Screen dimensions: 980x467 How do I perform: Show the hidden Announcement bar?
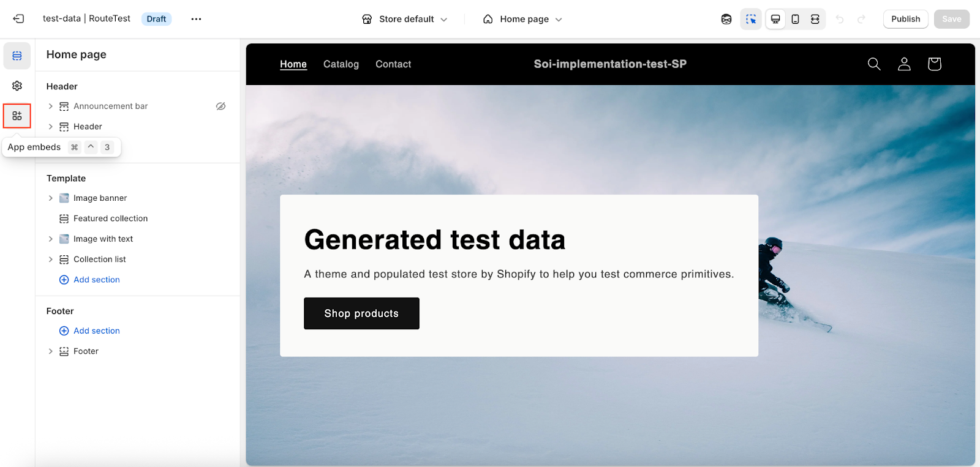coord(221,106)
